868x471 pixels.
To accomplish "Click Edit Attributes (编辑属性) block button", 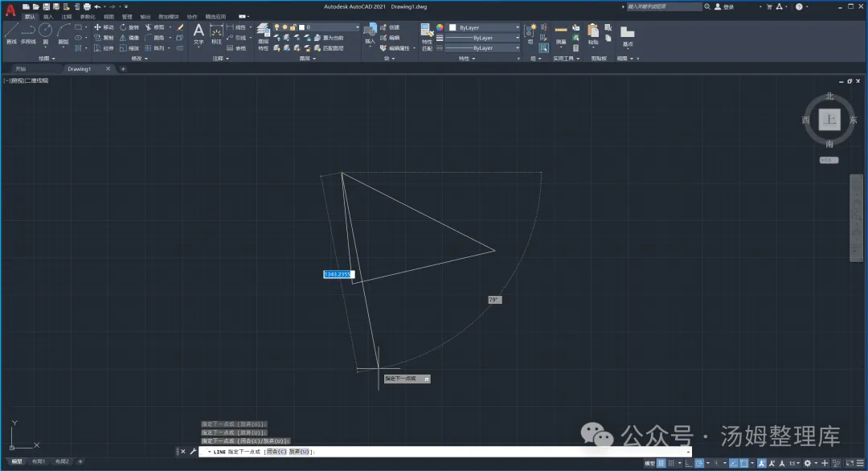I will tap(395, 48).
